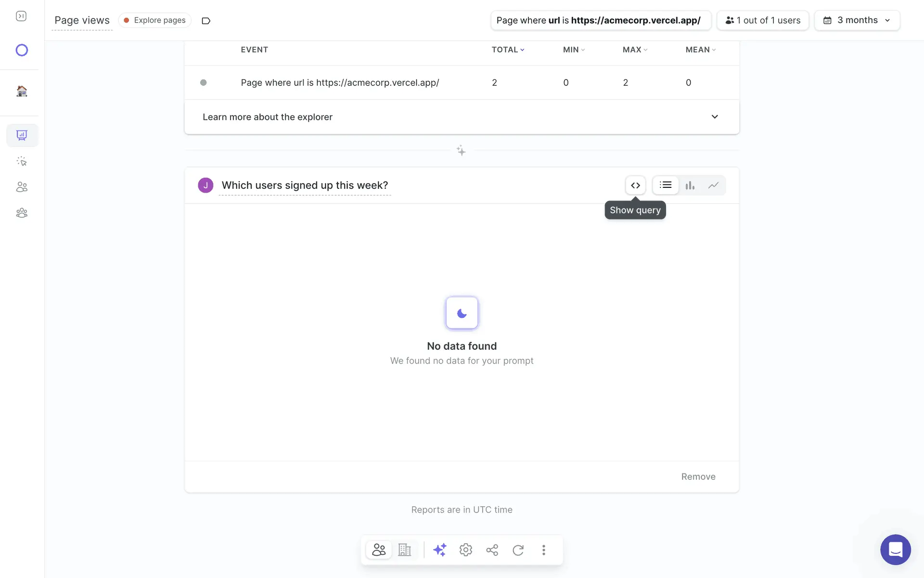The width and height of the screenshot is (924, 578).
Task: Click the Show query code icon
Action: pyautogui.click(x=635, y=185)
